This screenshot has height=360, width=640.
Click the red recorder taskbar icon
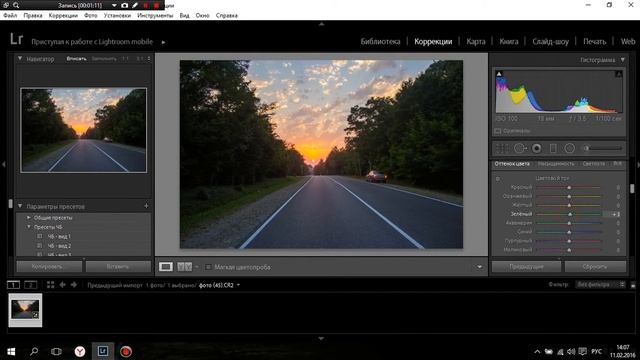126,351
